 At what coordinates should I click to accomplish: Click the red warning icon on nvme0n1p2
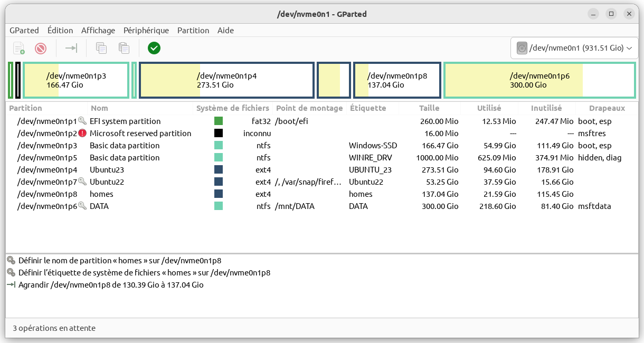(x=82, y=134)
